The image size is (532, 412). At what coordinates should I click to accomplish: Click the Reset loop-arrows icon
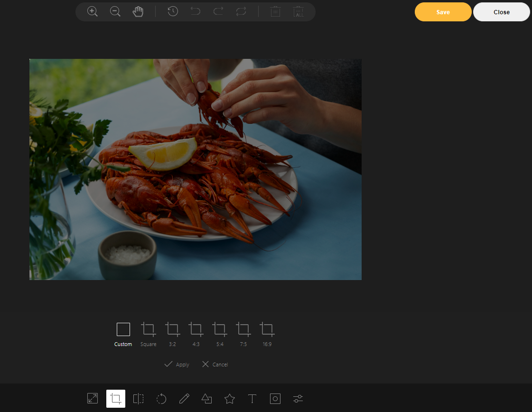coord(241,11)
